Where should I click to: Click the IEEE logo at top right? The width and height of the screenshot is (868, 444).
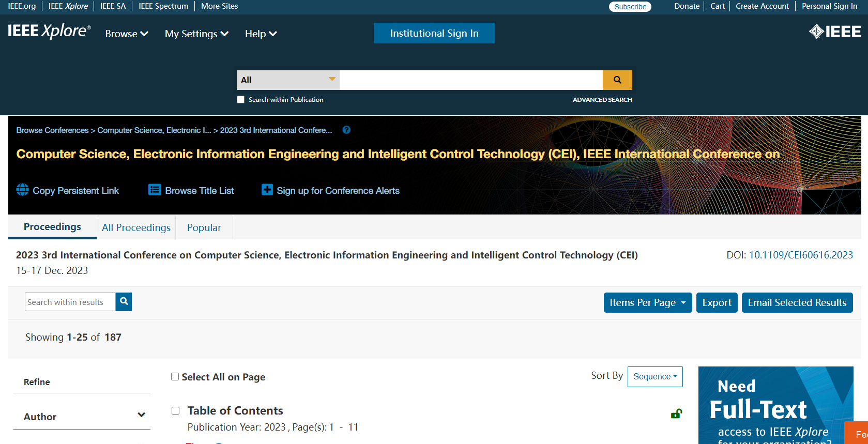[x=834, y=32]
